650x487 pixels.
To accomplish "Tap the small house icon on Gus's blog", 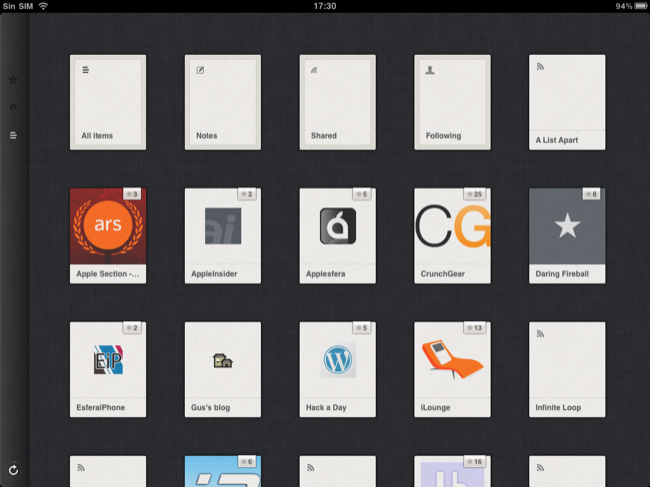I will pyautogui.click(x=223, y=360).
